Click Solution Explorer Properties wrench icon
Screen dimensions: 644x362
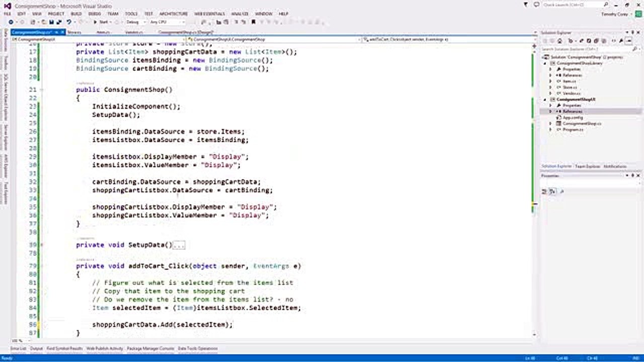coord(622,41)
